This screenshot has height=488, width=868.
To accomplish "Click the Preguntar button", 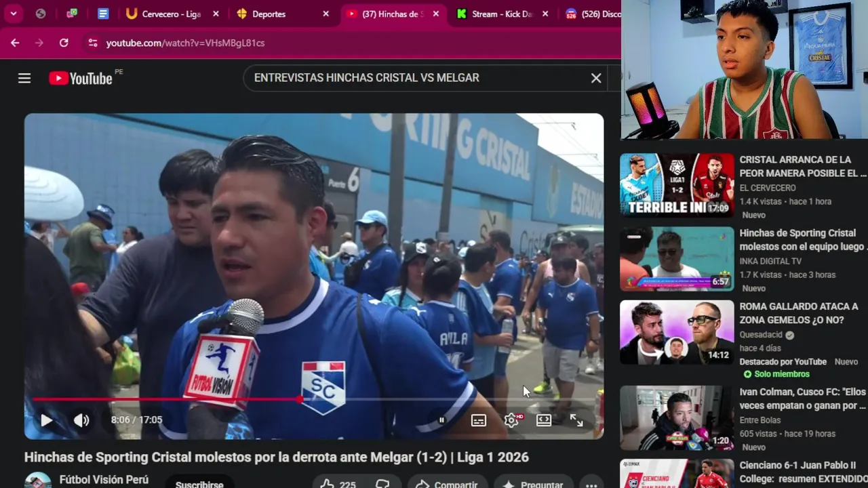I will click(x=533, y=483).
